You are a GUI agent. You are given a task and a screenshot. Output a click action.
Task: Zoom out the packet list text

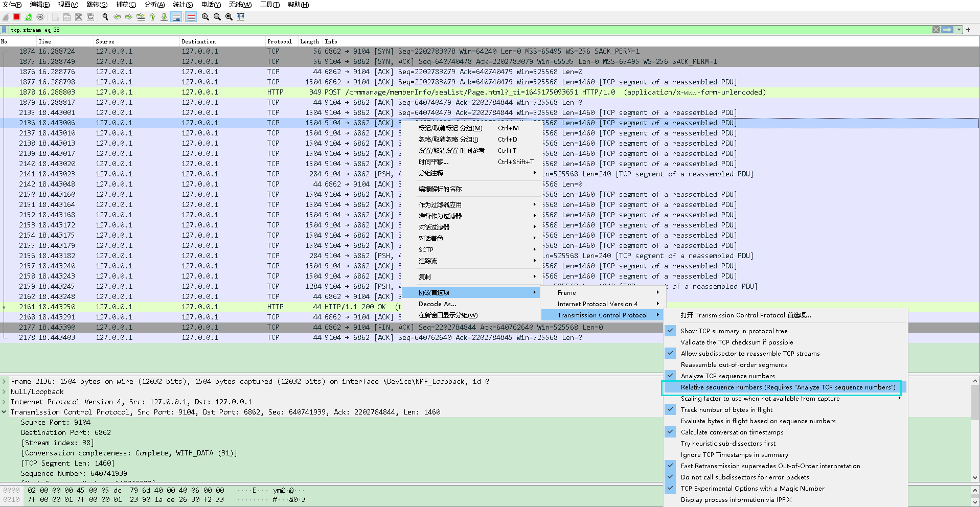click(x=217, y=17)
